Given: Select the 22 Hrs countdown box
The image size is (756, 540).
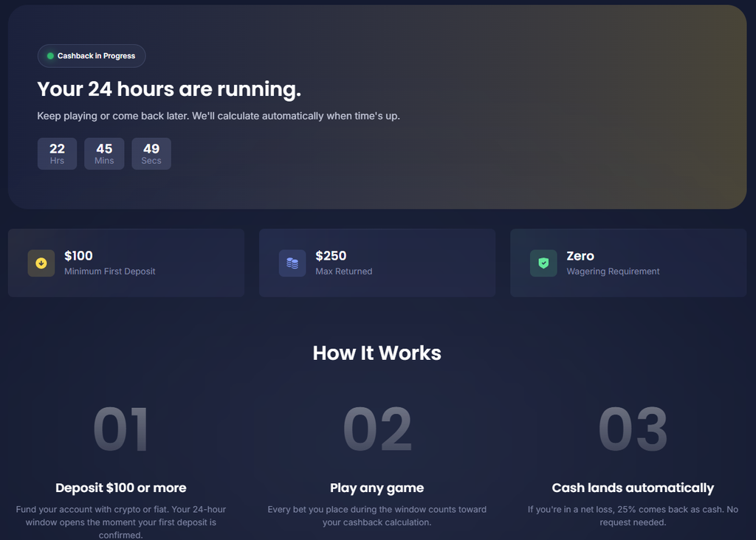Looking at the screenshot, I should click(57, 153).
